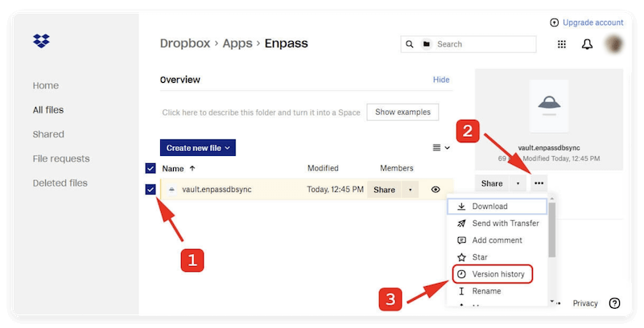Image resolution: width=644 pixels, height=328 pixels.
Task: Click the menu scrollbar down arrow
Action: pos(551,301)
